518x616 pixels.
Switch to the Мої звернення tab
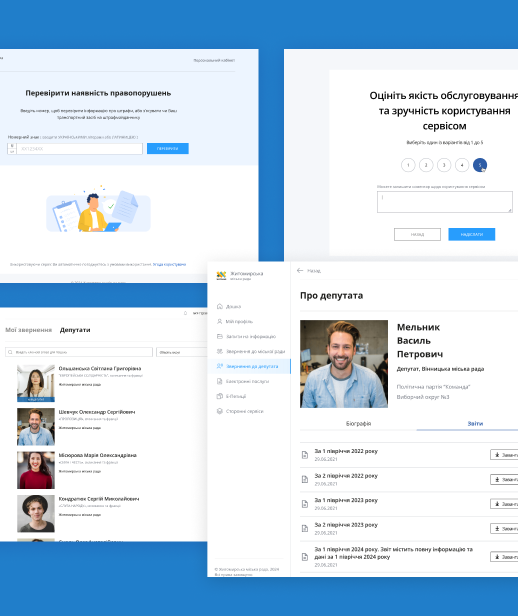tap(28, 330)
